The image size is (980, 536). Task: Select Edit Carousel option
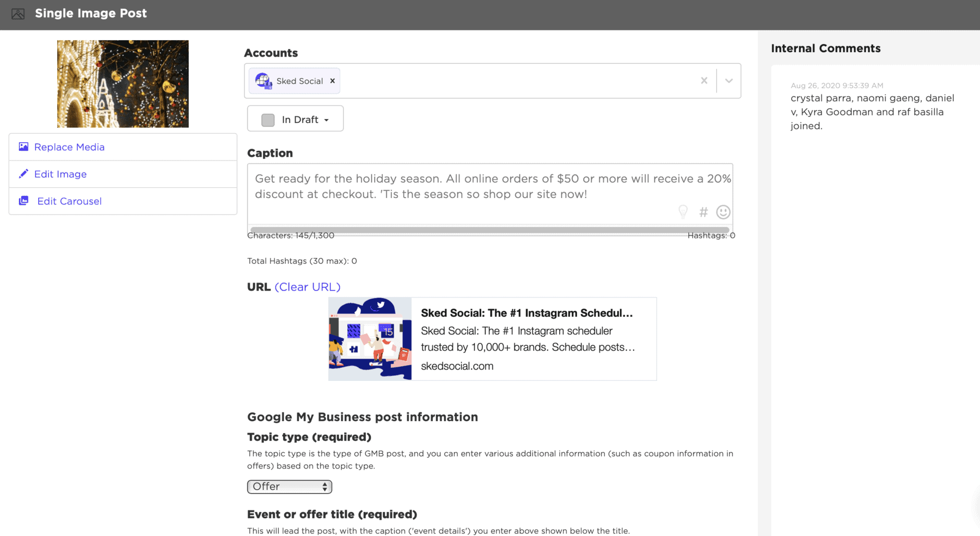[69, 201]
